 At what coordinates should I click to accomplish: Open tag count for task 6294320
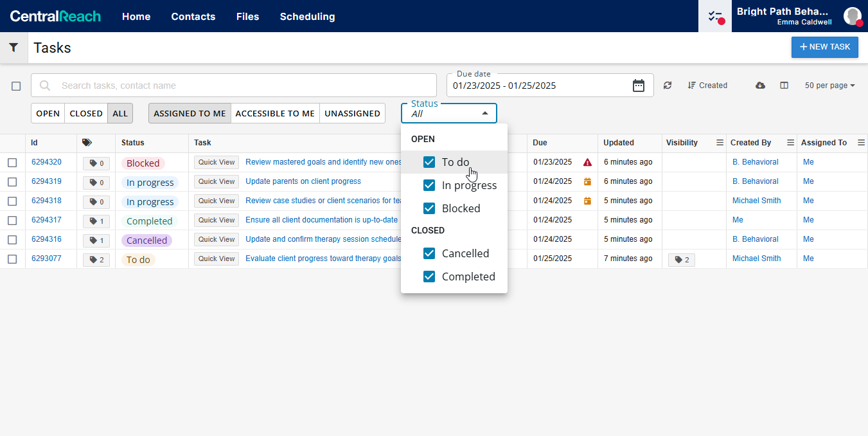(x=96, y=163)
